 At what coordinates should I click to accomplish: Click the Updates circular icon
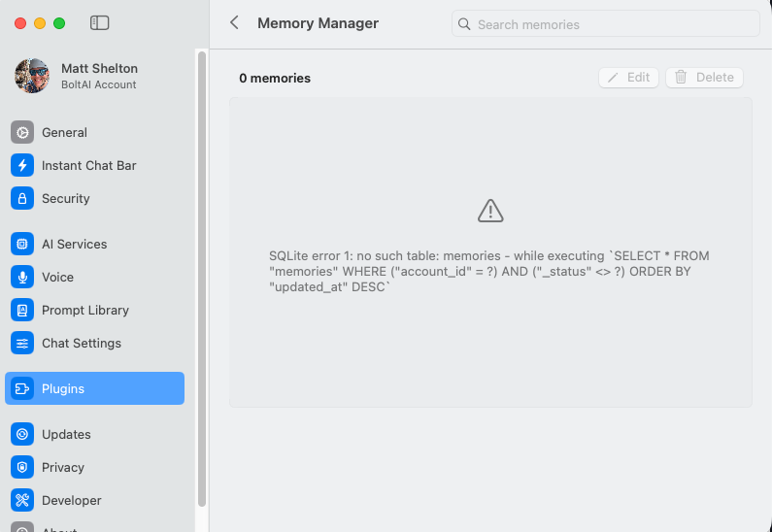click(x=22, y=435)
